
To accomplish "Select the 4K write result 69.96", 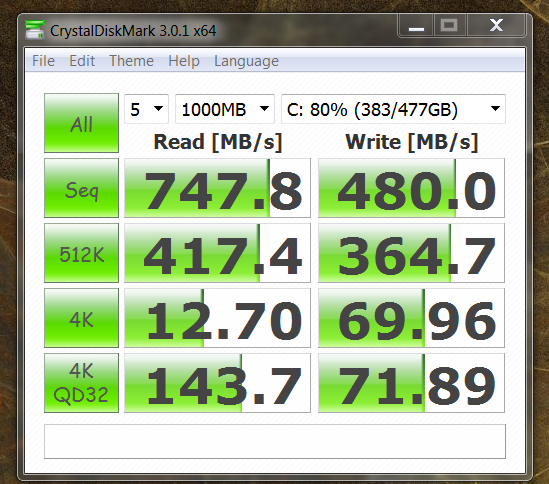I will (x=411, y=318).
